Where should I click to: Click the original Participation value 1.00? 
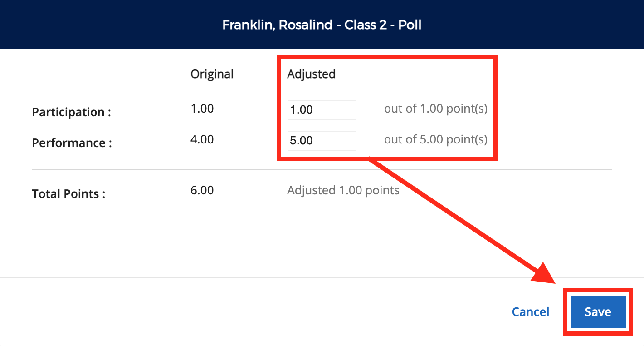(x=202, y=108)
